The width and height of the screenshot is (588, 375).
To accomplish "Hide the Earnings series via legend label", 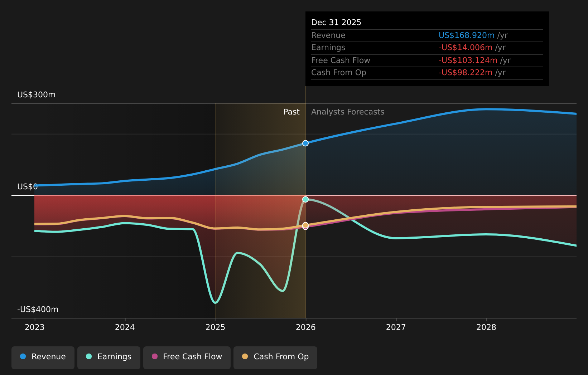I will point(114,357).
